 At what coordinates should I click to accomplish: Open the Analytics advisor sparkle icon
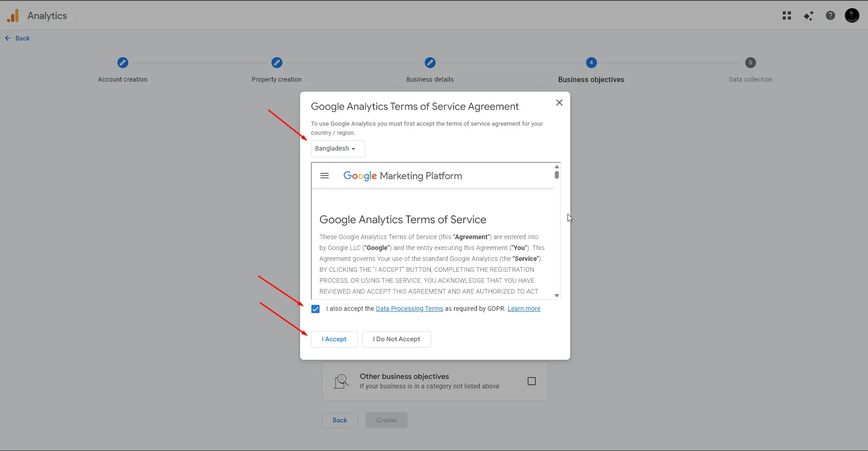809,16
